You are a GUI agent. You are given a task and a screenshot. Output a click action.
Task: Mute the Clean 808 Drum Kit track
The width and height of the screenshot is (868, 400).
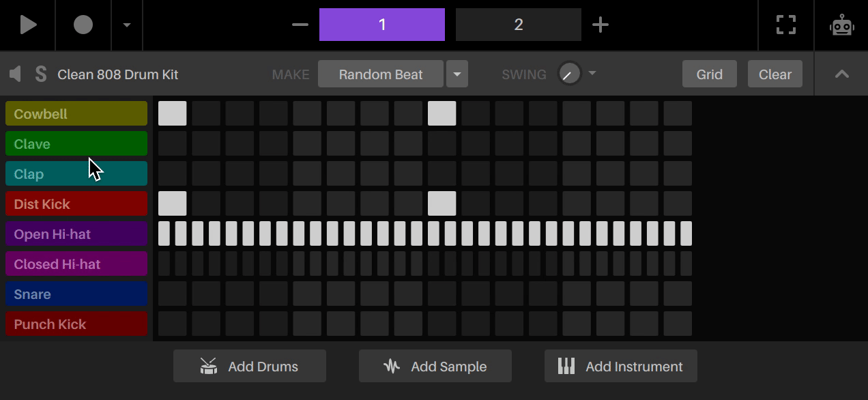pyautogui.click(x=14, y=74)
